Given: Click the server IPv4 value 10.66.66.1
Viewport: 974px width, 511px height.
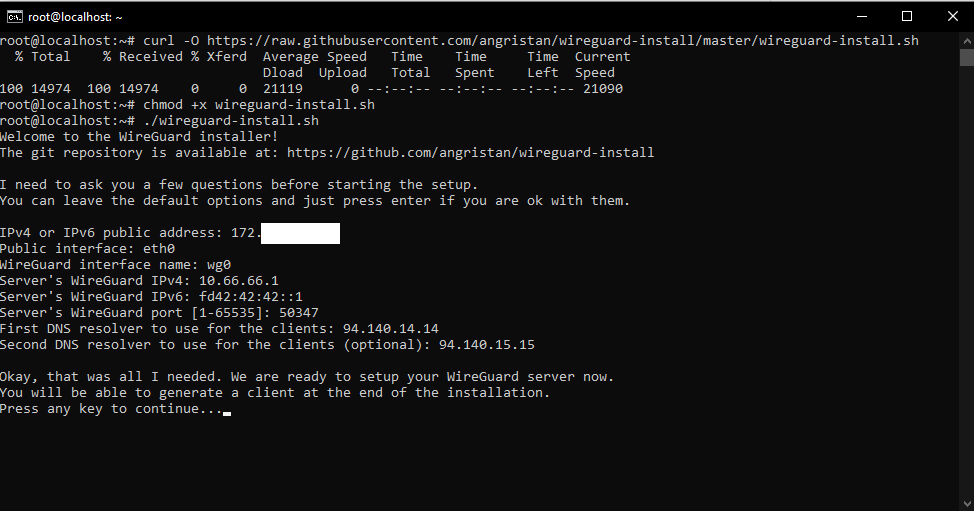Looking at the screenshot, I should 238,281.
